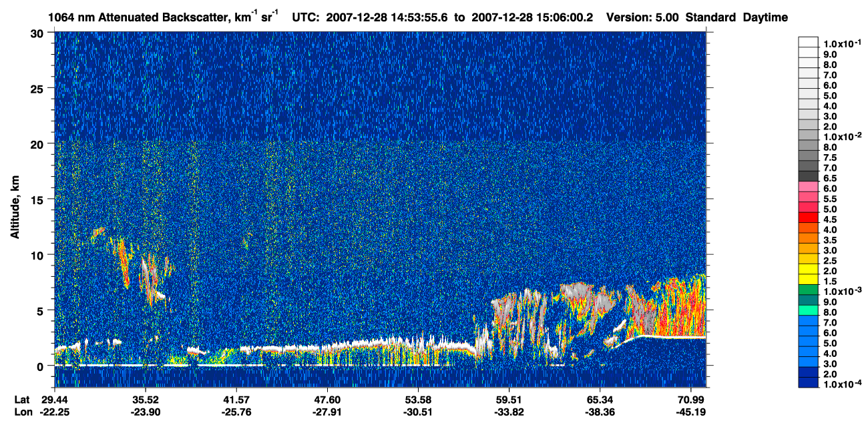Click the legend label '1.0x10-4'
Viewport: 868px width, 445px height.
coord(841,385)
